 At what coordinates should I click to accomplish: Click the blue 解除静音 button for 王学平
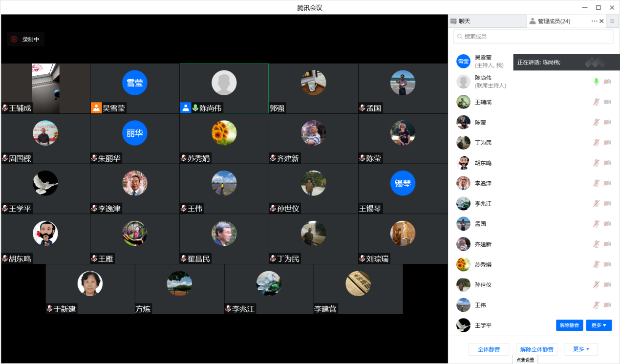click(x=569, y=325)
